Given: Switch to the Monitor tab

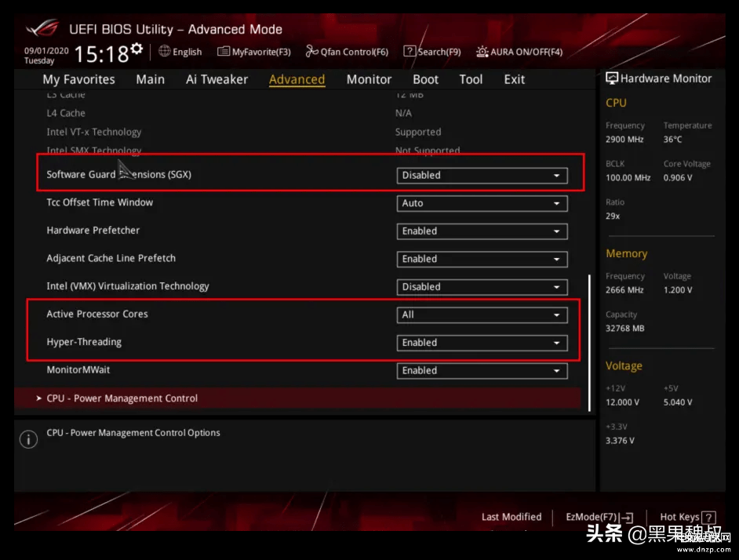Looking at the screenshot, I should [369, 79].
